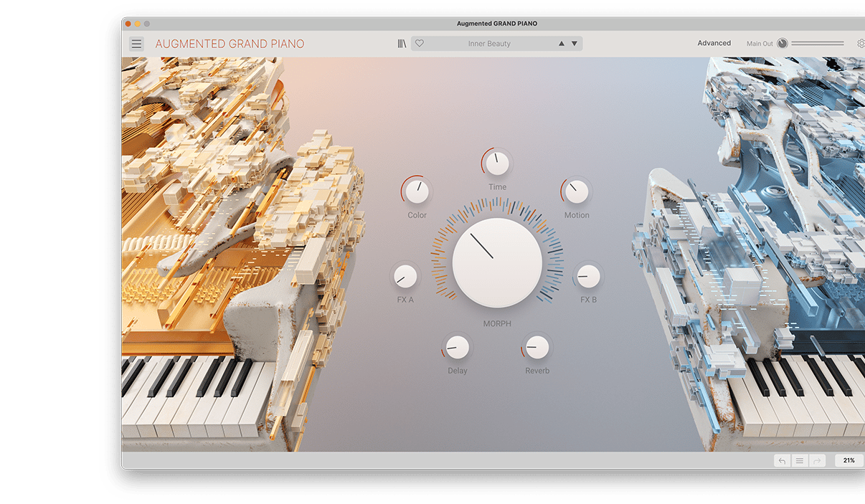Open the edit history list icon
865x504 pixels.
(800, 460)
